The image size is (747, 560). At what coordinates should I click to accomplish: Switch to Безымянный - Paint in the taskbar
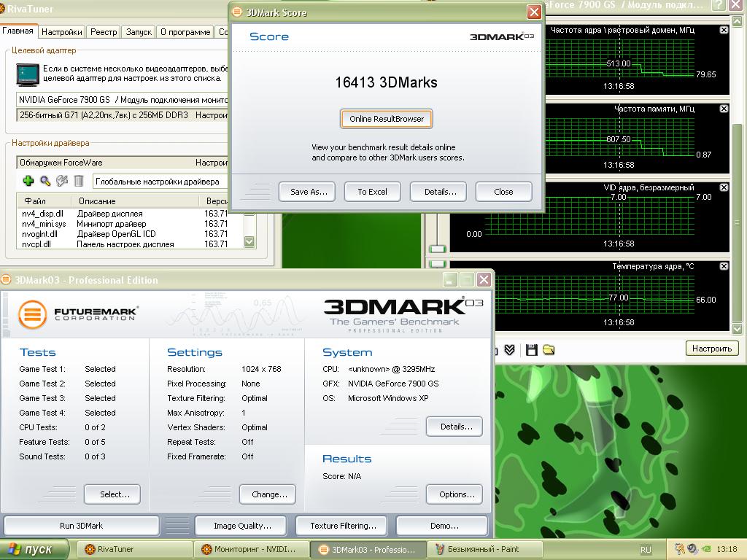click(484, 549)
